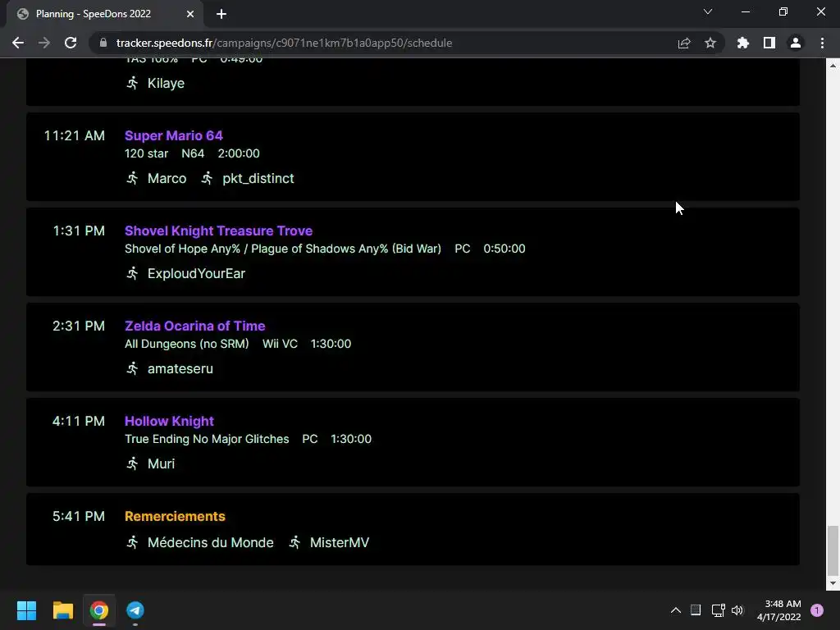Click the 2:00:00 estimate for Mario 64

click(x=239, y=153)
